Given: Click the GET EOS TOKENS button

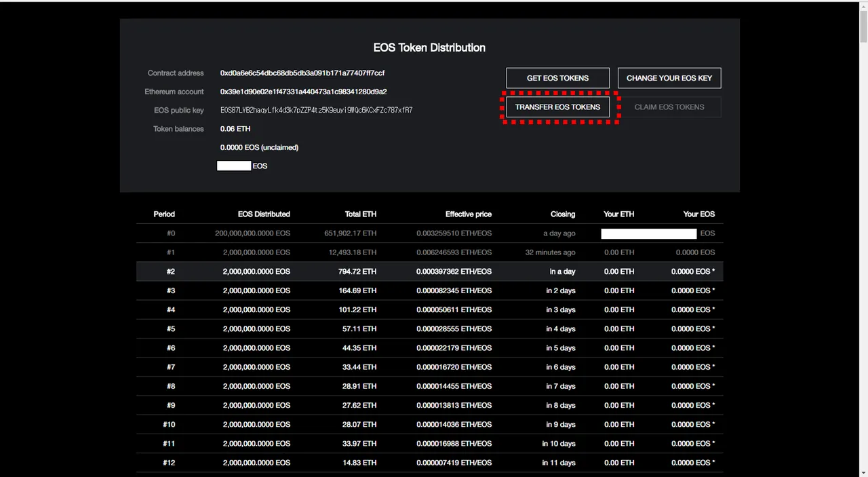Looking at the screenshot, I should pyautogui.click(x=557, y=78).
